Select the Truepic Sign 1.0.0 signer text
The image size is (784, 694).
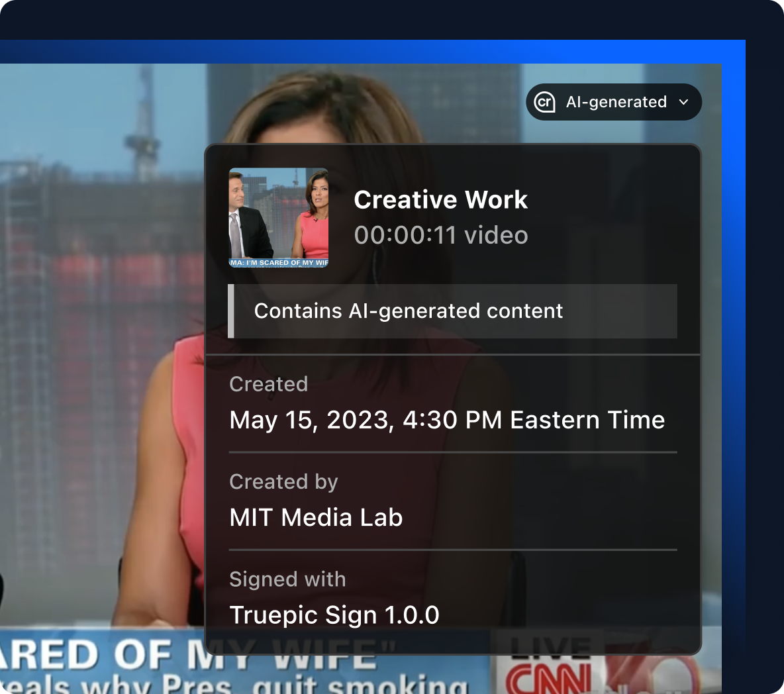click(x=334, y=615)
